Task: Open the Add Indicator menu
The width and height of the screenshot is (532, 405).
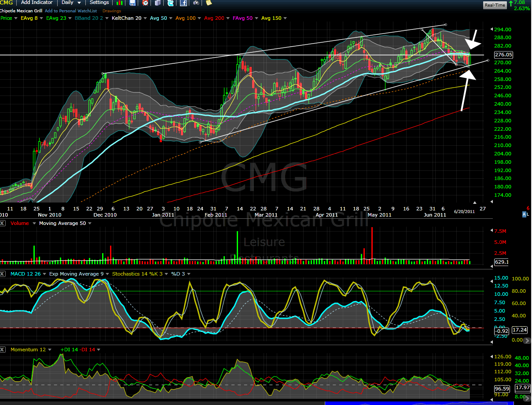Action: [37, 3]
